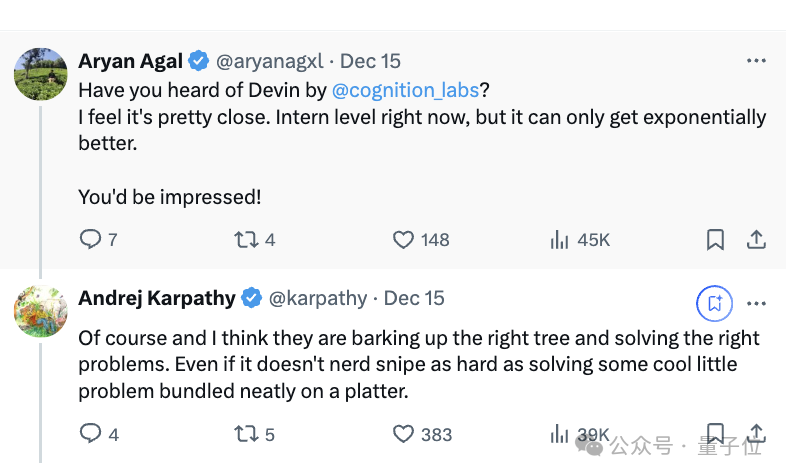Open view count on Karpathy's tweet
The width and height of the screenshot is (786, 476).
click(x=560, y=434)
